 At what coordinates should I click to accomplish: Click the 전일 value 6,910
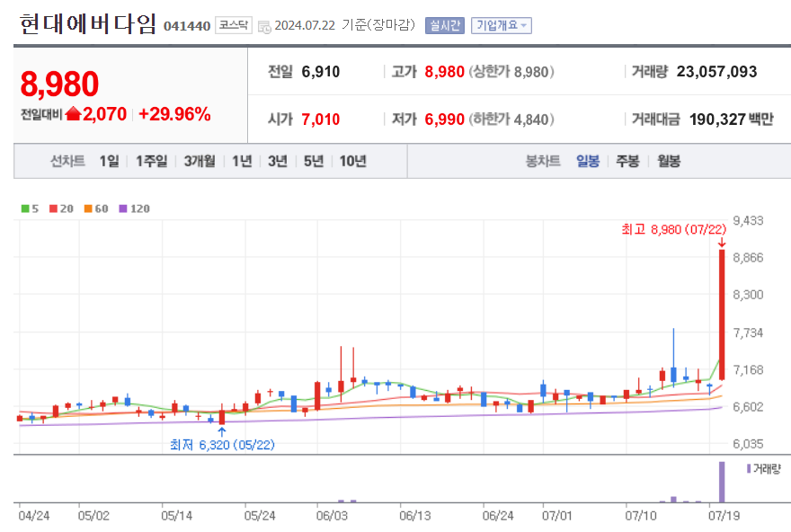click(x=321, y=72)
